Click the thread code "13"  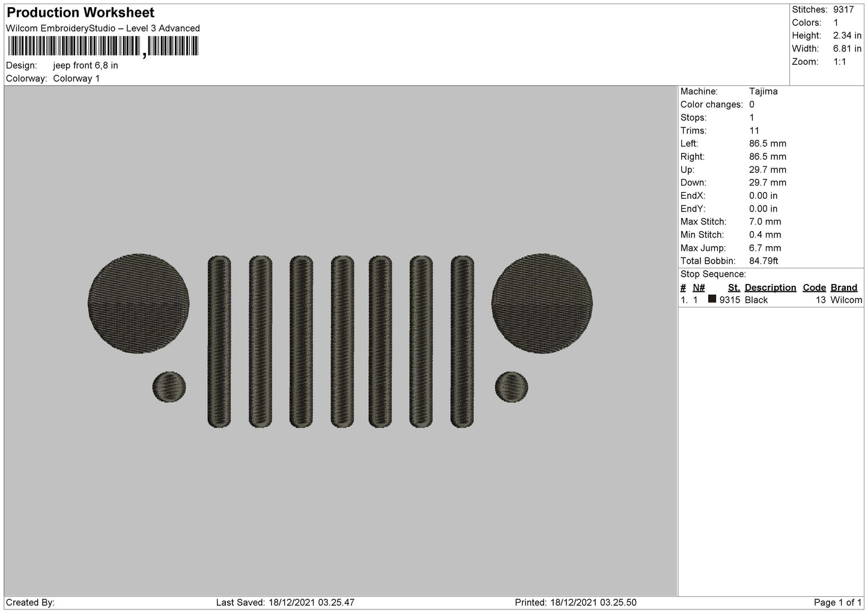click(x=821, y=300)
